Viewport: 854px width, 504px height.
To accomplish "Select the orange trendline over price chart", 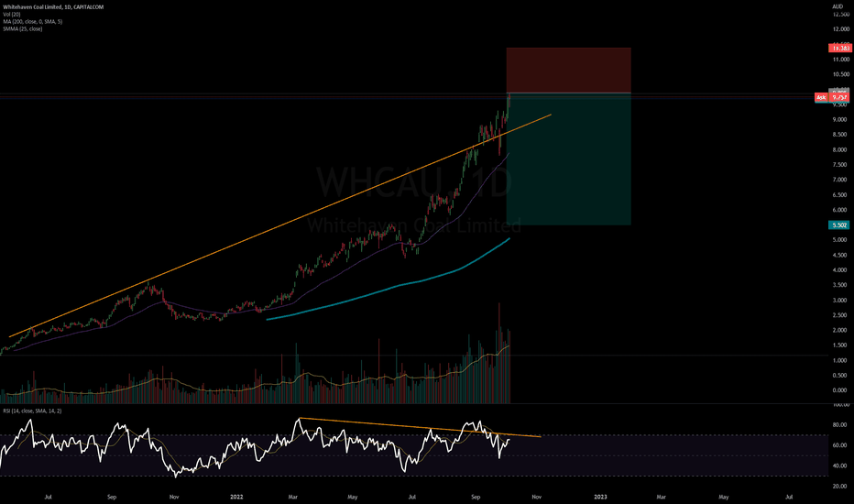I will [x=280, y=225].
